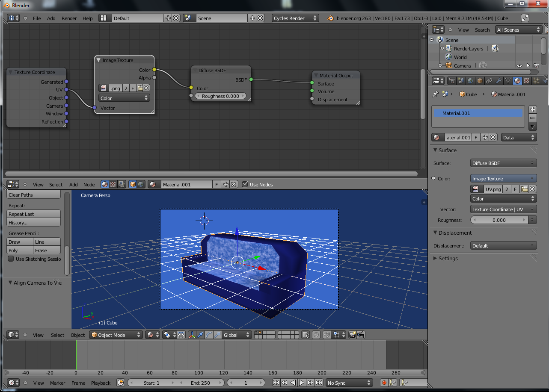Open the Modifiers wrench tab
Image resolution: width=549 pixels, height=392 pixels.
coord(499,80)
